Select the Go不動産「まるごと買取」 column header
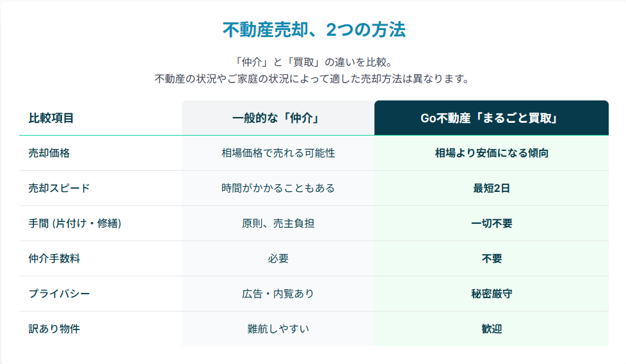 pyautogui.click(x=491, y=118)
